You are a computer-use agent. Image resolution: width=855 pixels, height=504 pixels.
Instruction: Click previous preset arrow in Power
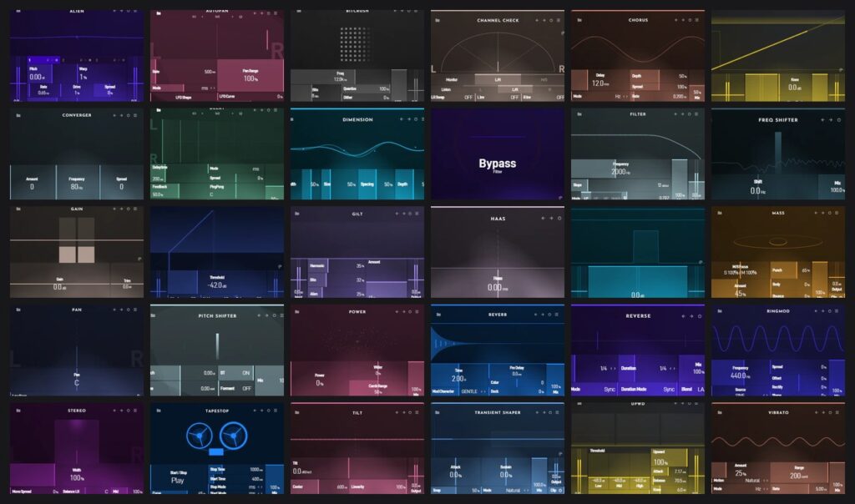coord(397,312)
